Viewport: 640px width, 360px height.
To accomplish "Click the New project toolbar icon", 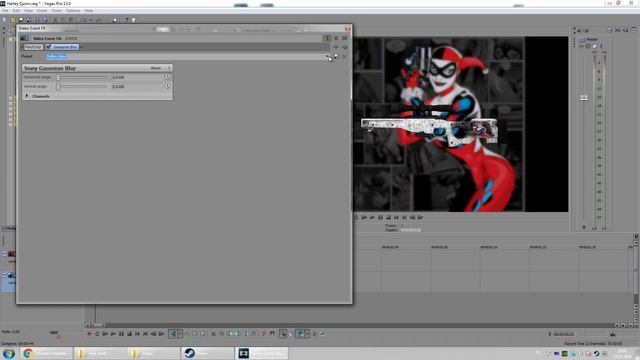I will [x=4, y=20].
